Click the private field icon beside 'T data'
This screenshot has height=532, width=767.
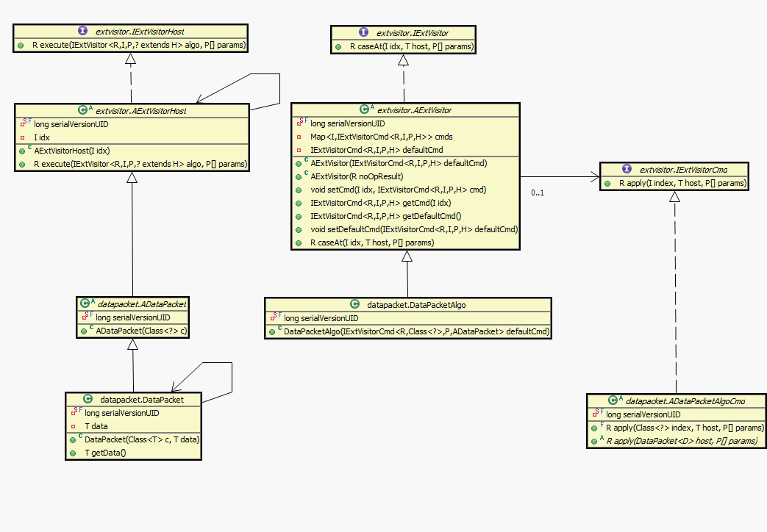point(74,426)
